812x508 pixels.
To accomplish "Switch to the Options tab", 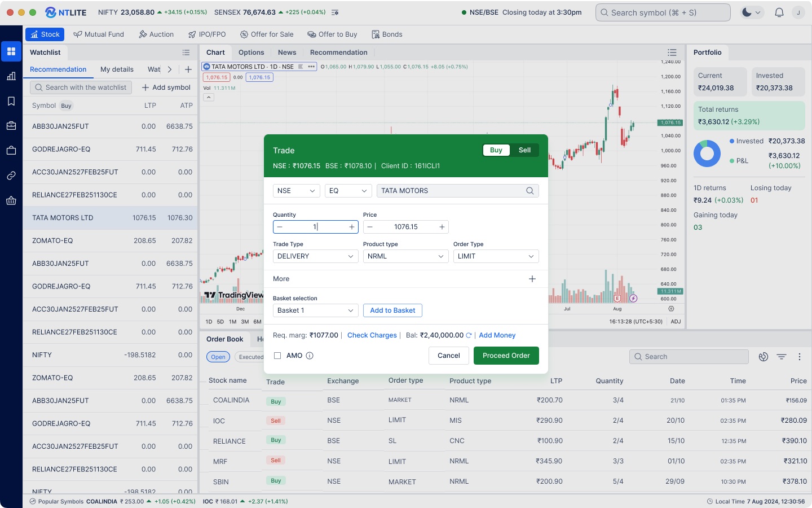I will (x=251, y=52).
